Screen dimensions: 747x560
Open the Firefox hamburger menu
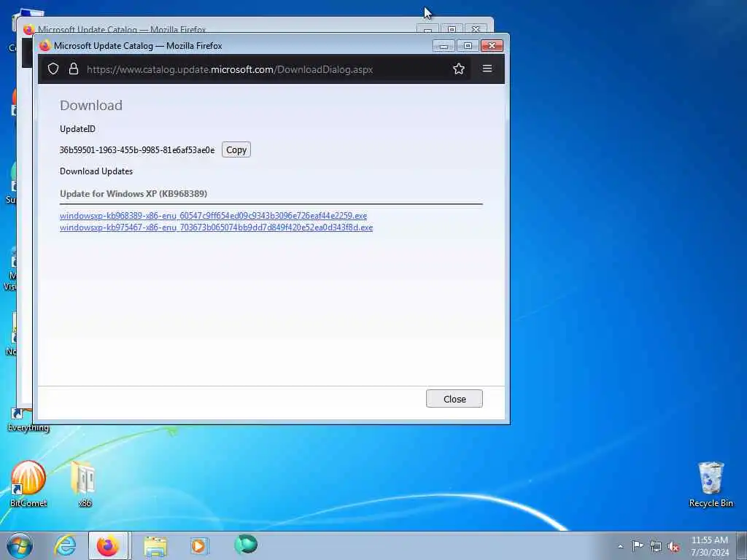click(x=487, y=69)
